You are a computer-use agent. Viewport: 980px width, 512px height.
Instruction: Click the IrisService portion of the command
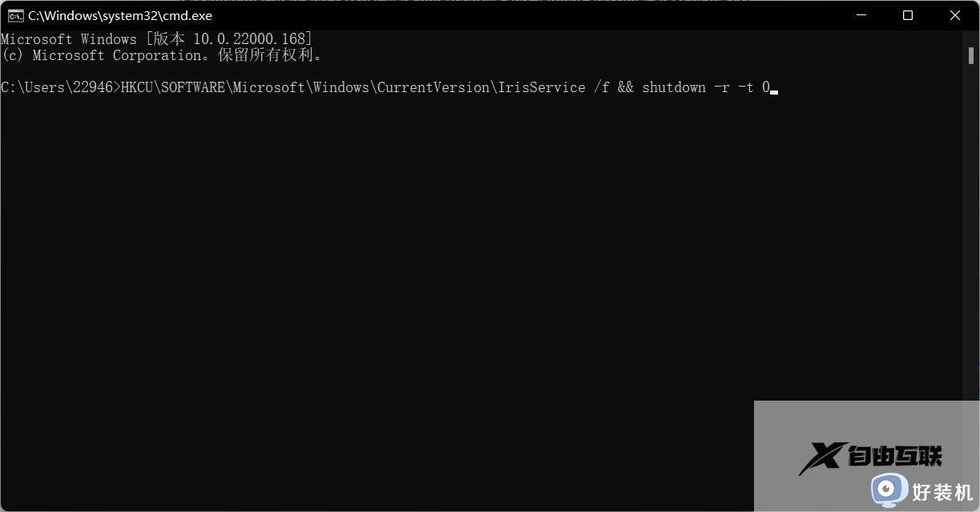[542, 87]
